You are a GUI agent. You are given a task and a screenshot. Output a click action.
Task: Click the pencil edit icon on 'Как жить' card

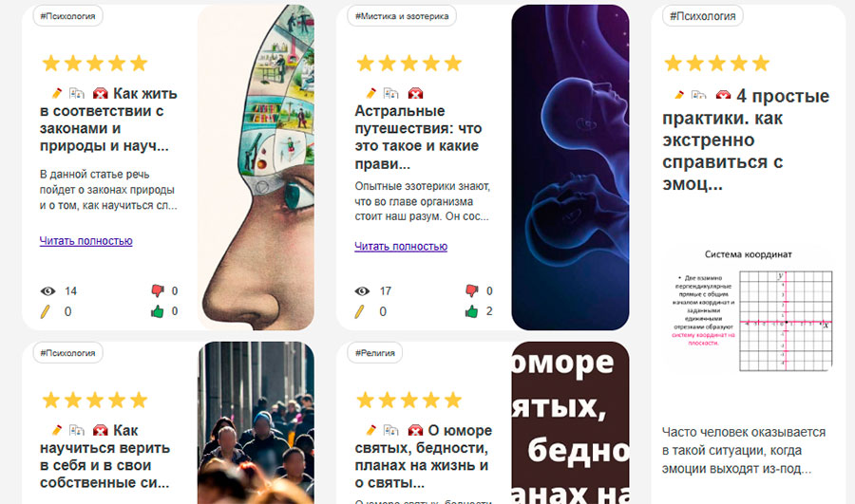[x=57, y=94]
